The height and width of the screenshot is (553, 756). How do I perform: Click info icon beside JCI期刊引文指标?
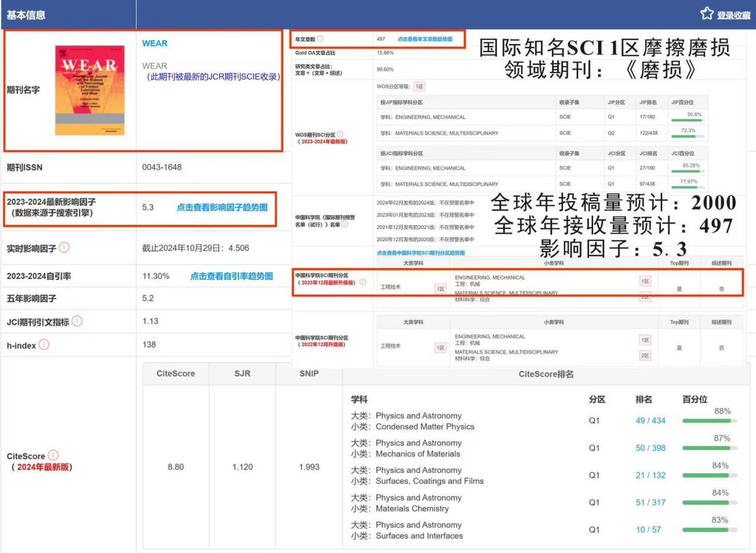click(x=77, y=321)
